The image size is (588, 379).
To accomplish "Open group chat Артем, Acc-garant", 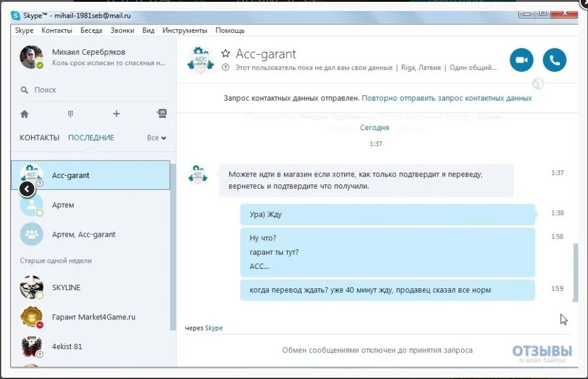I will coord(91,235).
